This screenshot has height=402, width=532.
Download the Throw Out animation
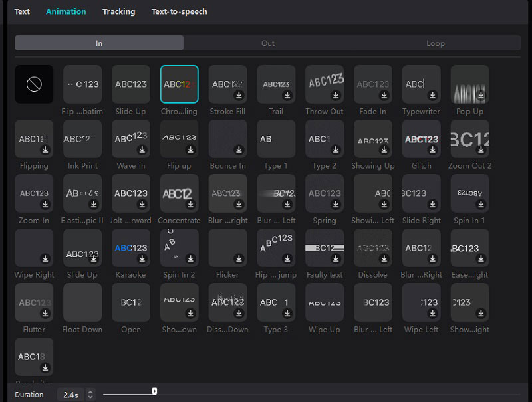(336, 95)
